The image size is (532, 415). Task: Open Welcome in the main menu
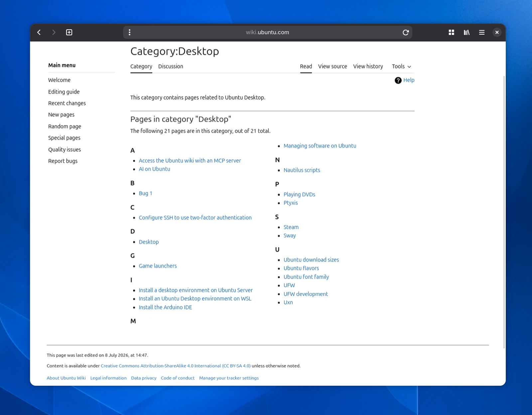coord(59,80)
